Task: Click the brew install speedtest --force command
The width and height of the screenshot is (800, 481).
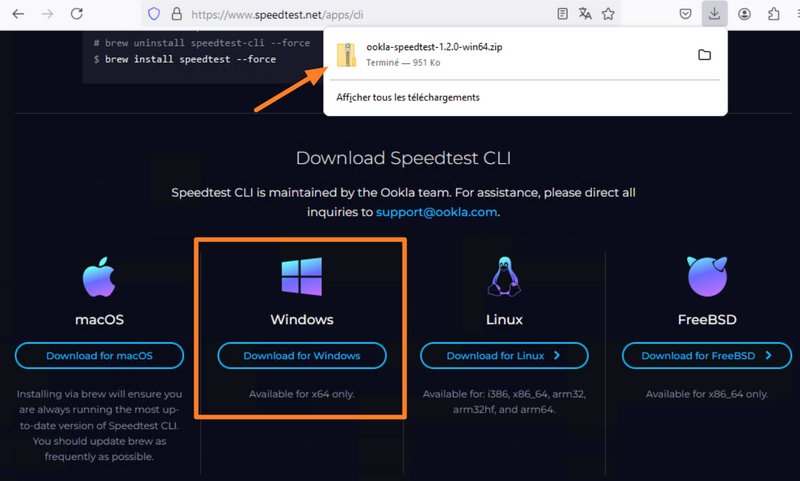Action: 190,59
